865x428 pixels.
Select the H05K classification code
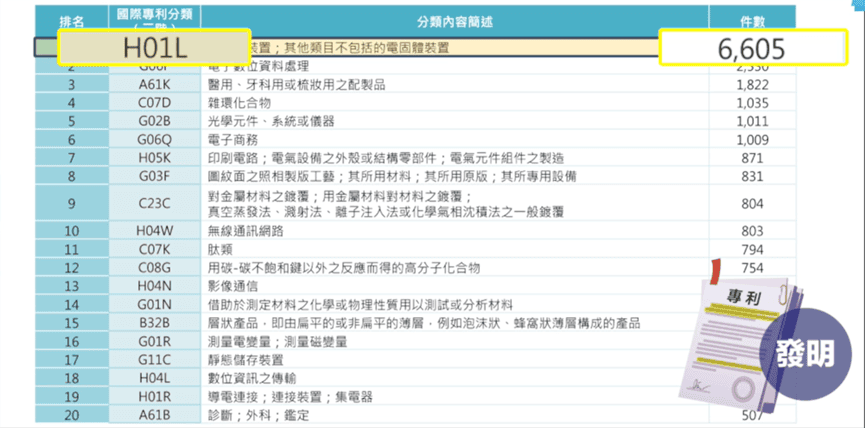click(x=155, y=158)
